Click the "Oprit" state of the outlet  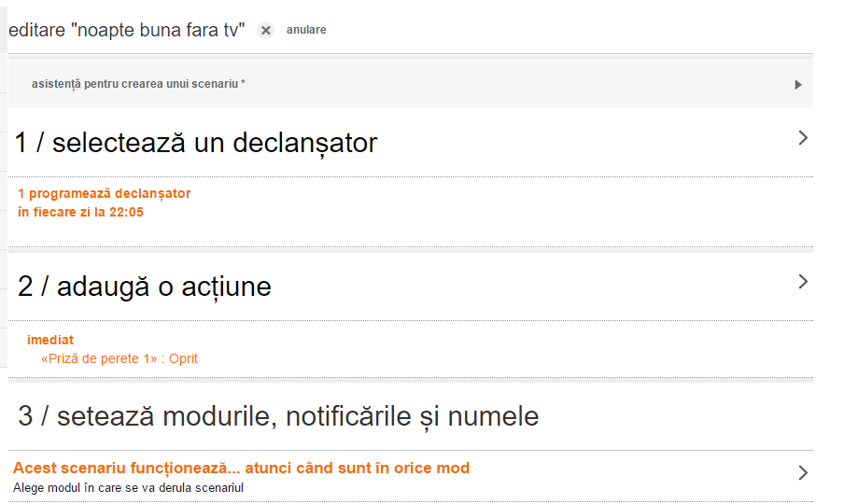[x=184, y=358]
